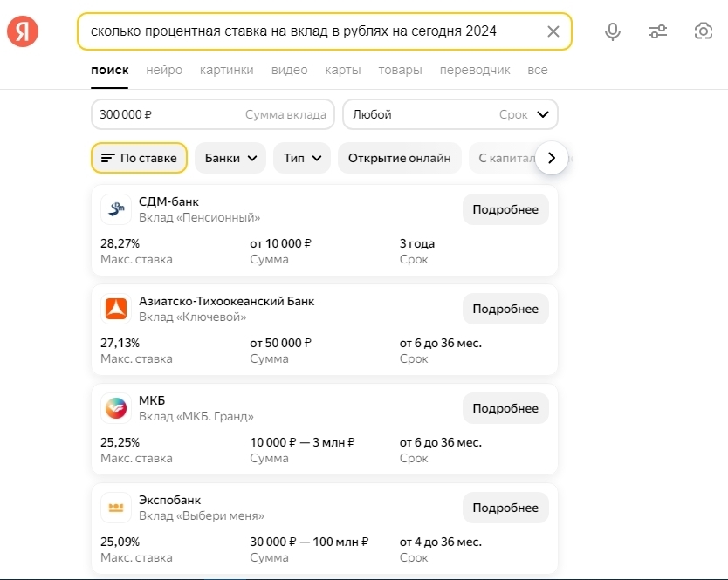Screen dimensions: 728x580
Task: Switch to the картинки tab
Action: click(x=226, y=70)
